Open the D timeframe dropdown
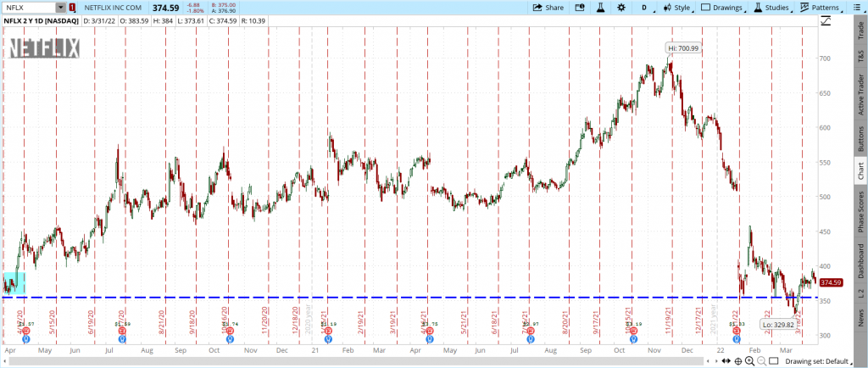 645,8
